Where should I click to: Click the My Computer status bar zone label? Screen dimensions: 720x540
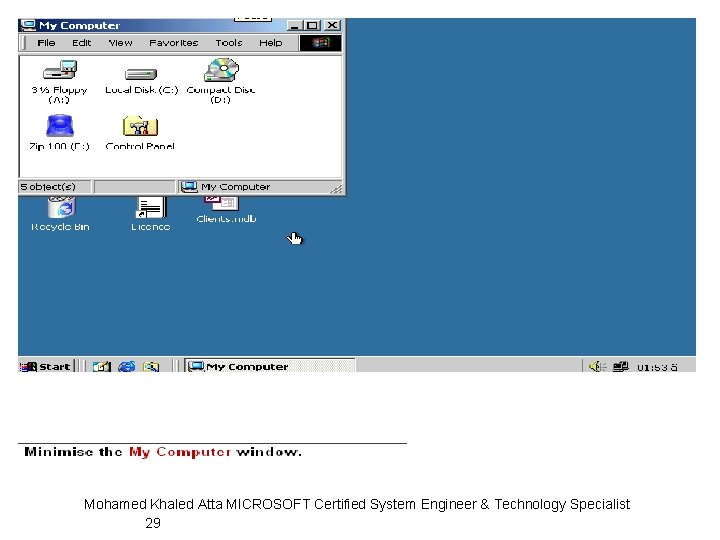pyautogui.click(x=235, y=187)
